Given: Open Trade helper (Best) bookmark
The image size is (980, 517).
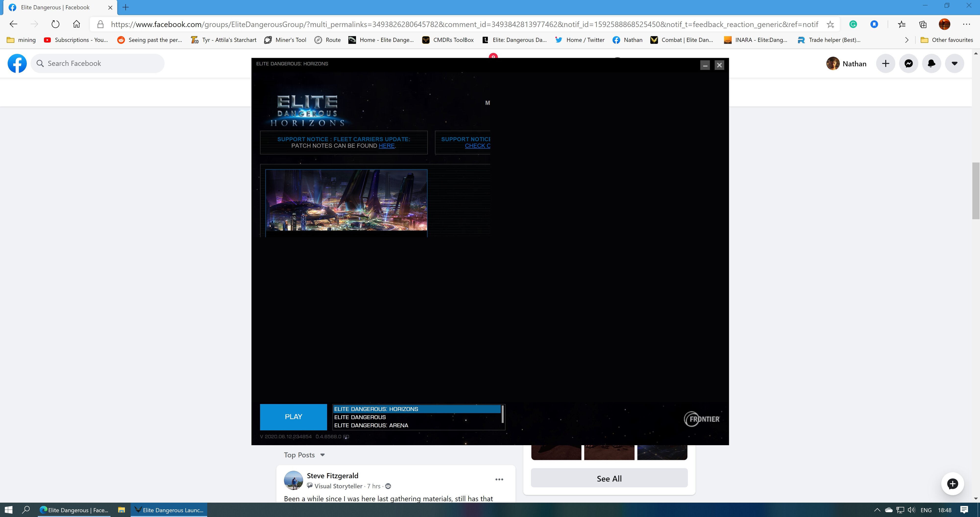Looking at the screenshot, I should [829, 40].
